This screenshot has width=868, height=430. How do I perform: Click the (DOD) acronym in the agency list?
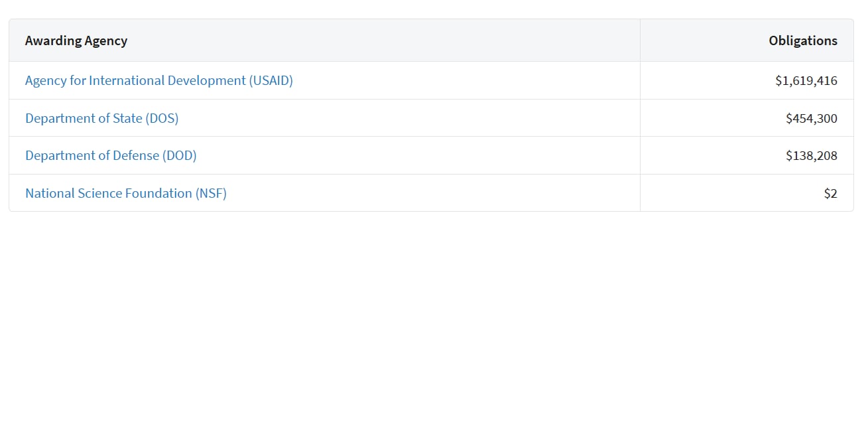point(180,155)
